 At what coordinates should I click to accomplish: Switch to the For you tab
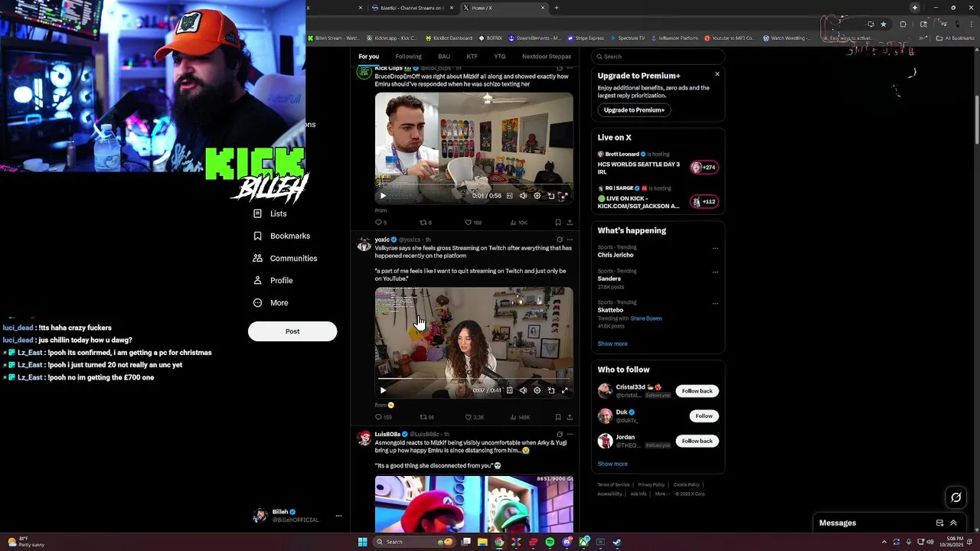[368, 57]
